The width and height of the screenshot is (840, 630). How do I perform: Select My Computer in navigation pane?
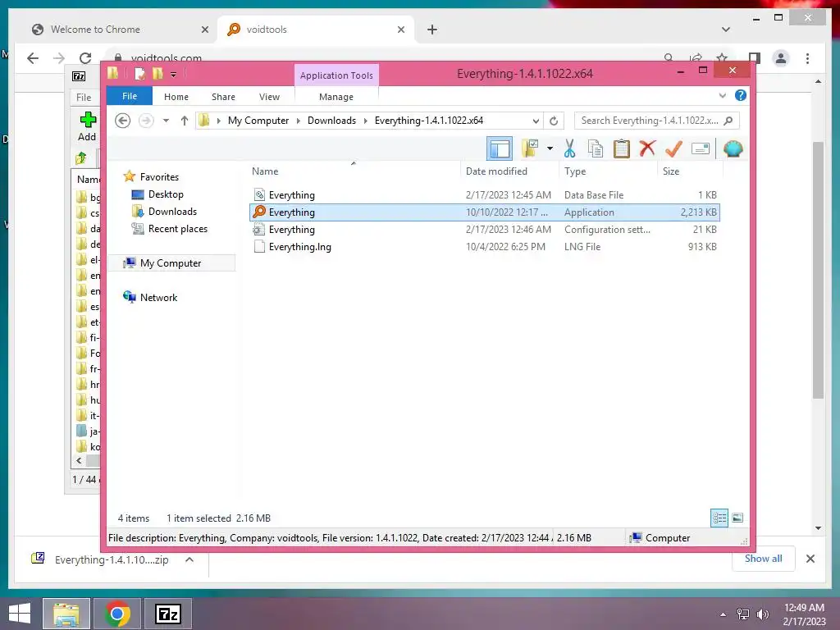coord(171,263)
